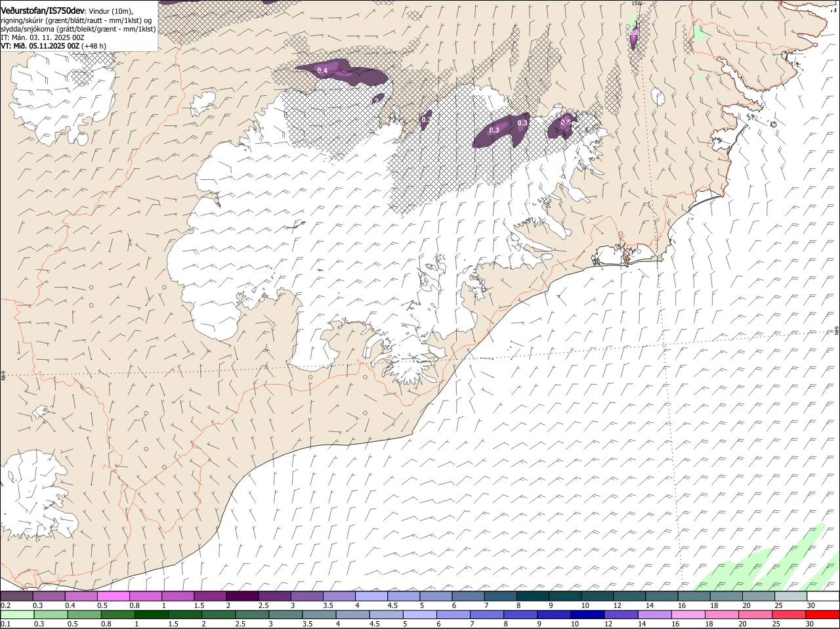This screenshot has height=629, width=840.
Task: Click the 0.2–0.3 mauve swatch in upper legend row
Action: (17, 596)
